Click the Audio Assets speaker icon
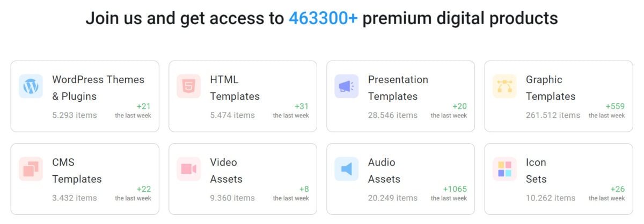This screenshot has width=644, height=224. tap(346, 169)
